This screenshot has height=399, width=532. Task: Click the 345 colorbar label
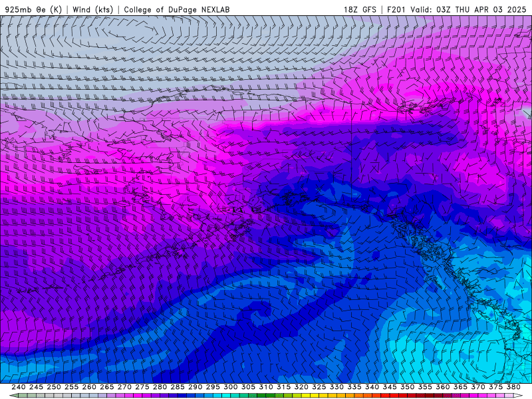390,387
